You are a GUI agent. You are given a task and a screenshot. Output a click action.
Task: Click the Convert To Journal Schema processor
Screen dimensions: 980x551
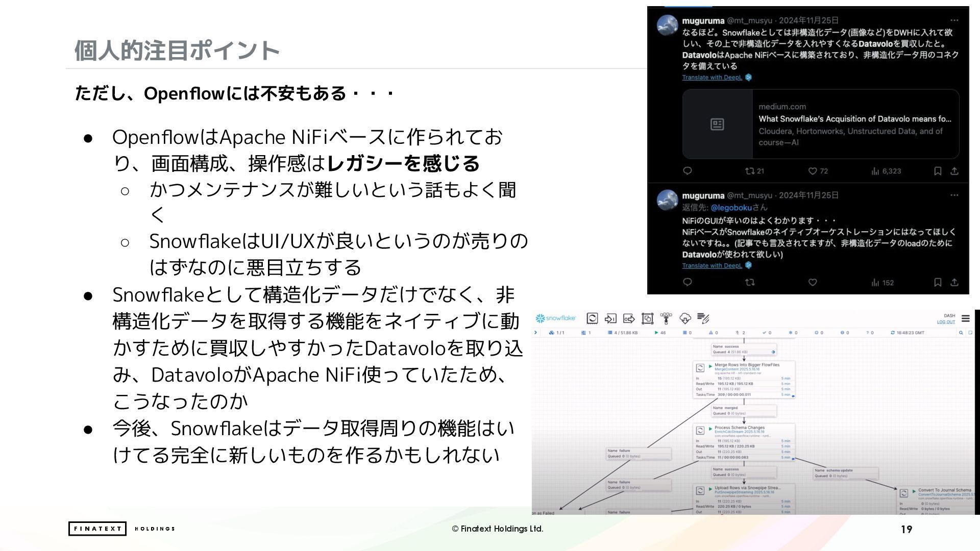click(x=936, y=500)
